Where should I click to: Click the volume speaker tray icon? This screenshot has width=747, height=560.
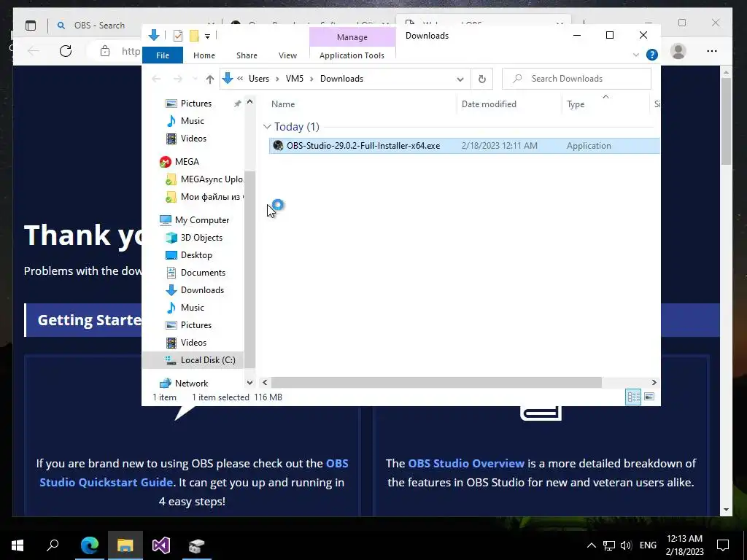click(626, 545)
